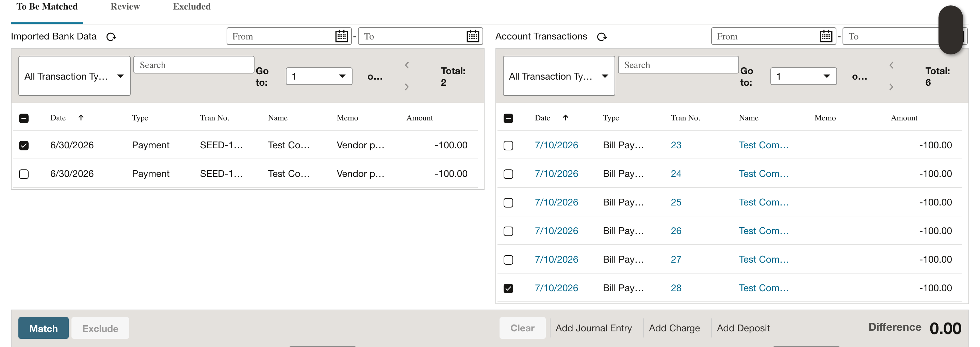The height and width of the screenshot is (347, 980).
Task: Focus Imported Bank Data From date field
Action: [289, 36]
